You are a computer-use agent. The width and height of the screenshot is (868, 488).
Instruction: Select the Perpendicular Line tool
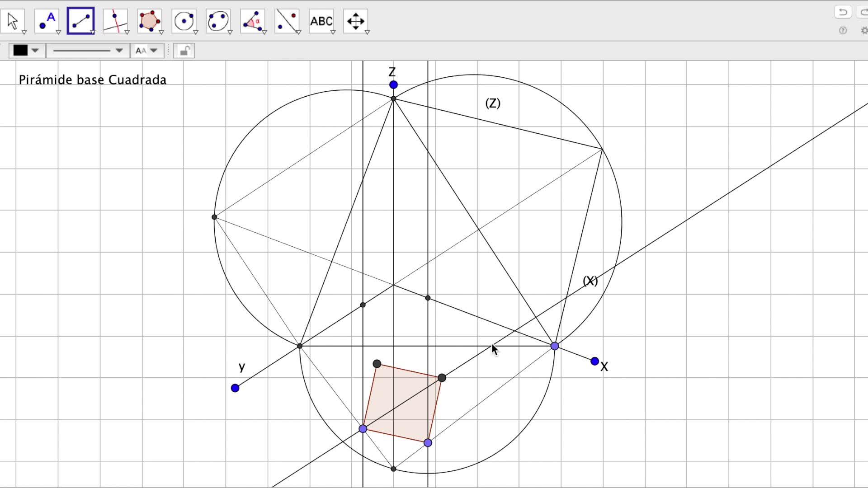115,21
